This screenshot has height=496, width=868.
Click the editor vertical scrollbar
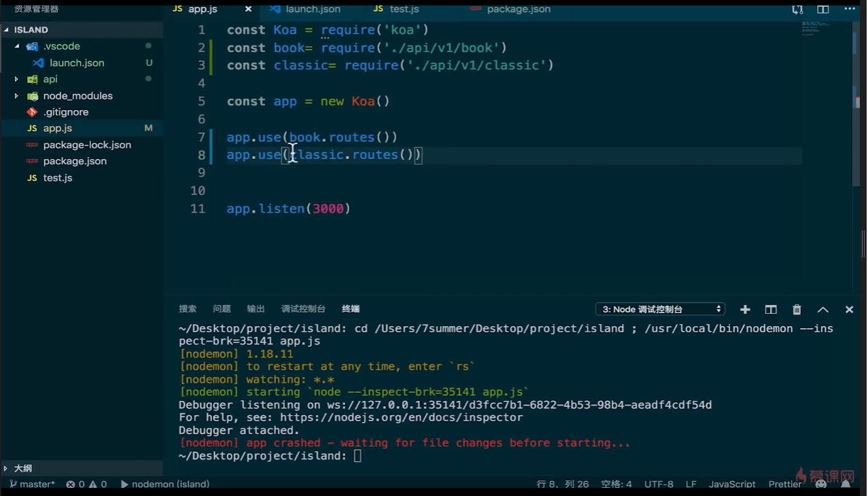coord(856,103)
